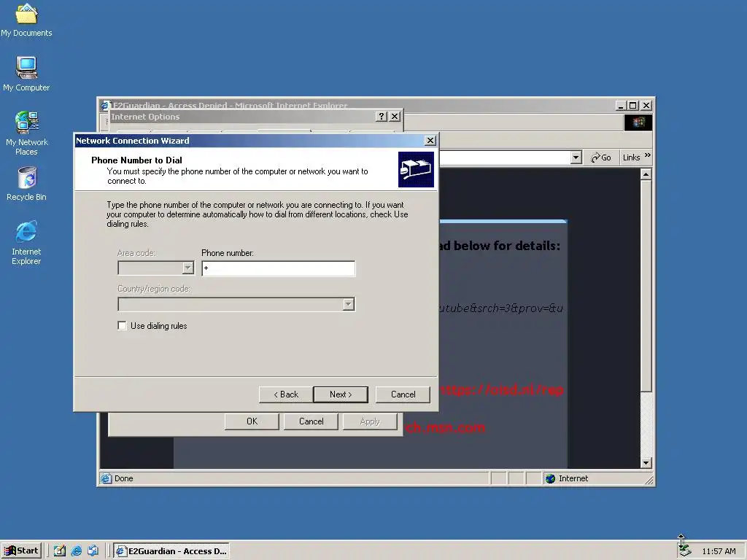The width and height of the screenshot is (747, 560).
Task: Click Cancel in Internet Options
Action: pyautogui.click(x=311, y=421)
